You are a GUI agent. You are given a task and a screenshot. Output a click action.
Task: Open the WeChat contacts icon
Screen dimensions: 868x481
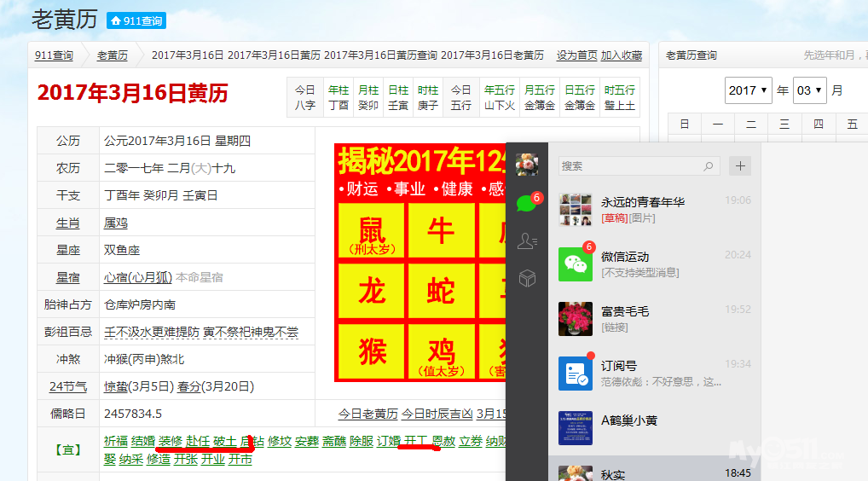[x=528, y=241]
